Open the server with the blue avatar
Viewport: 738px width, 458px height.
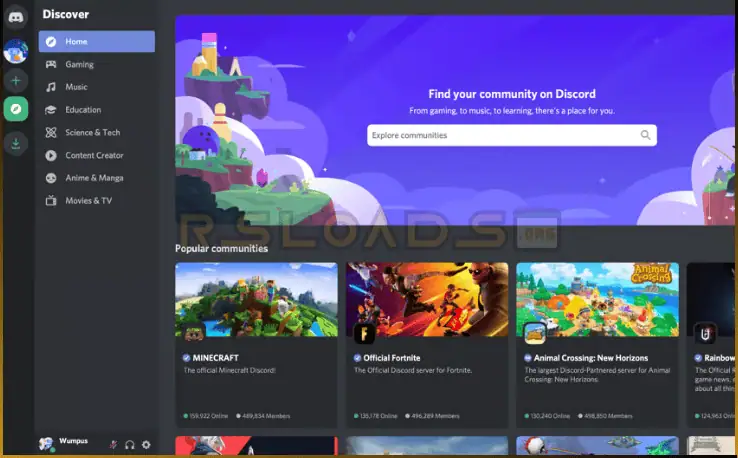point(16,51)
